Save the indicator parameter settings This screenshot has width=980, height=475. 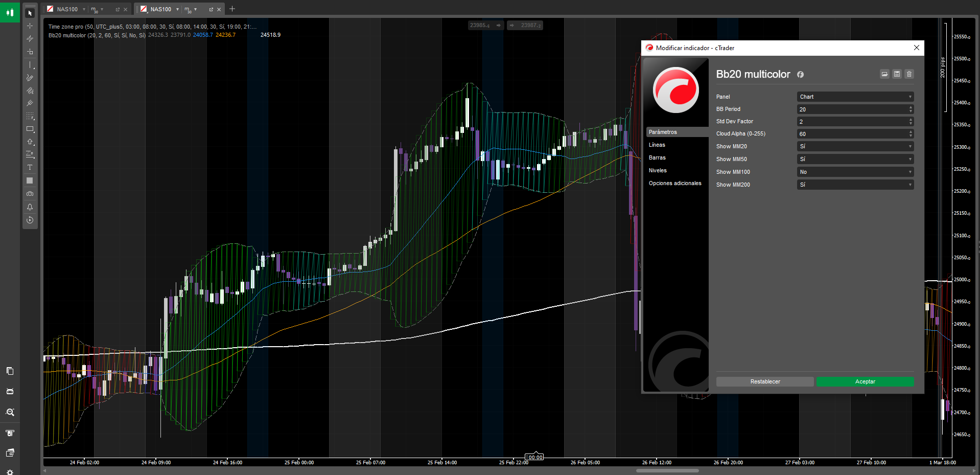click(x=897, y=74)
